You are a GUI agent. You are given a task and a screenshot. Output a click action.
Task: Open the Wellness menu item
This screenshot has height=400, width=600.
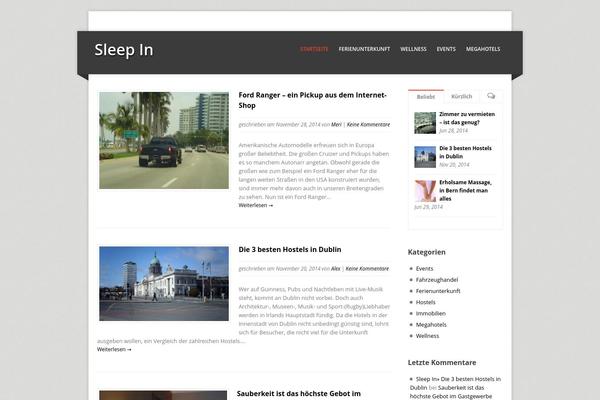pos(413,49)
